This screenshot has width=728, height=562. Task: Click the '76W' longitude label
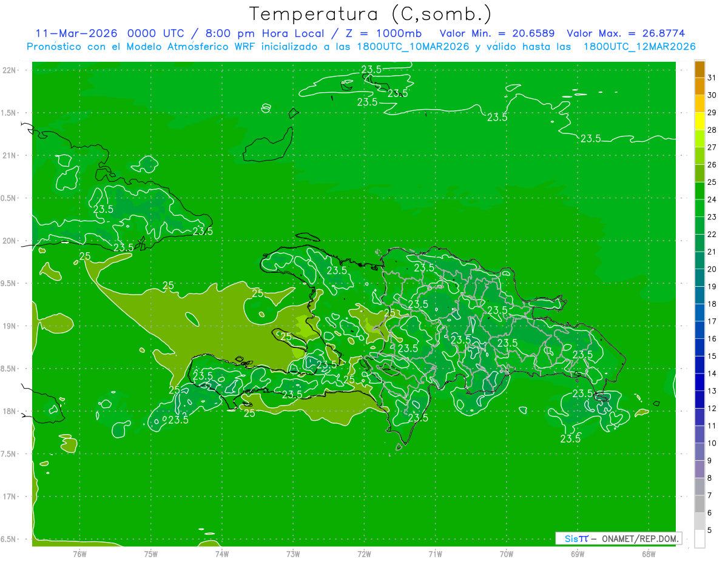79,554
